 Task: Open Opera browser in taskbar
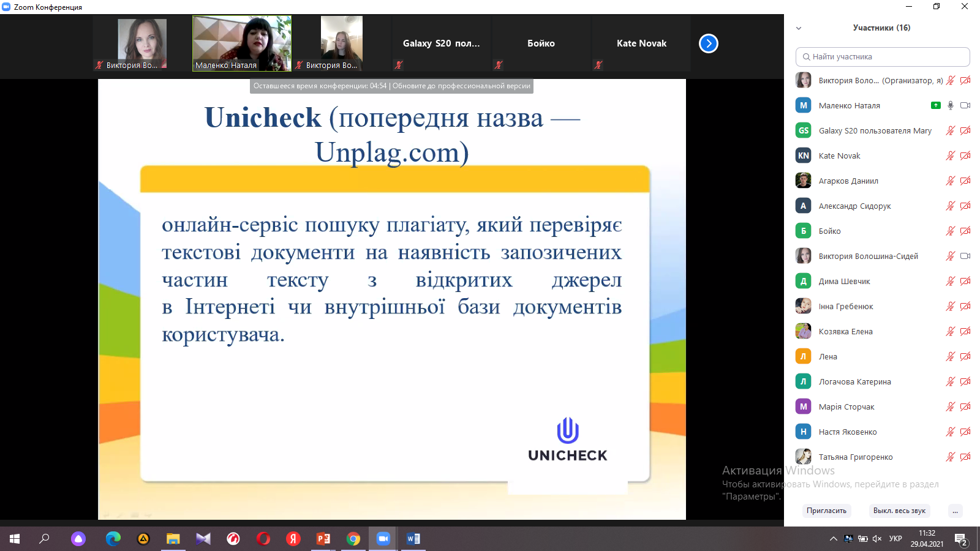(263, 539)
